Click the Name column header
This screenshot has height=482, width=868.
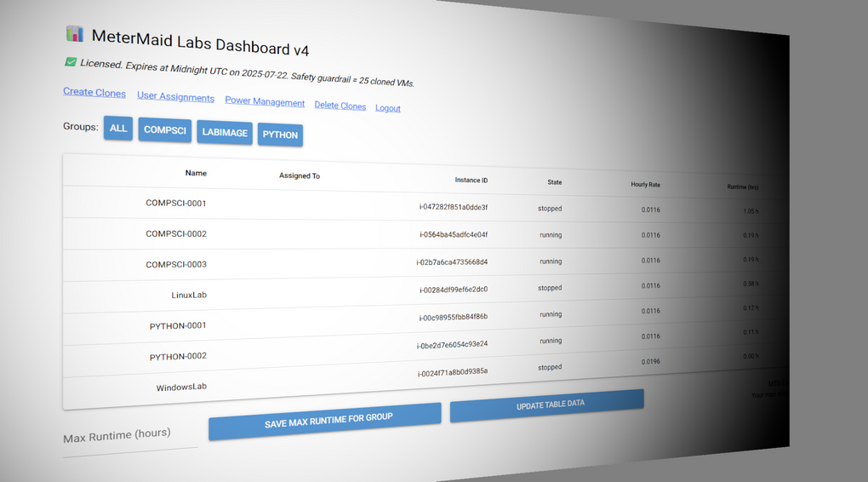point(196,173)
